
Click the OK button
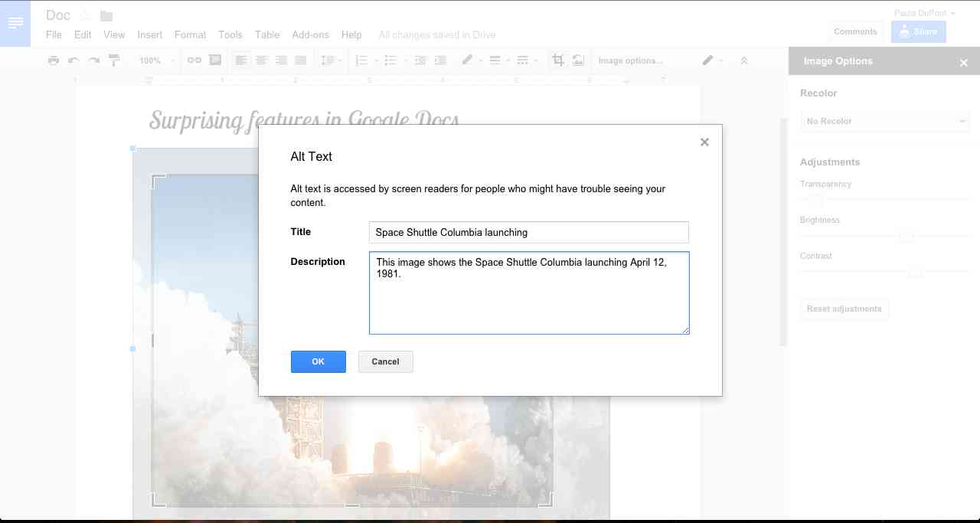318,361
